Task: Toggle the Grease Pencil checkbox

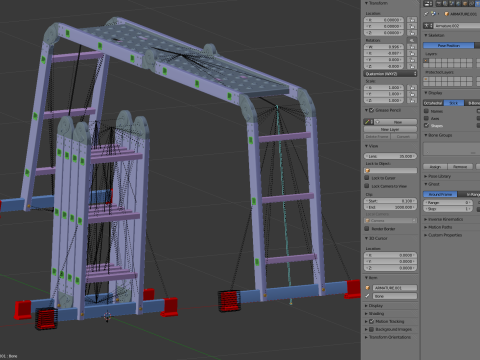Action: 372,110
